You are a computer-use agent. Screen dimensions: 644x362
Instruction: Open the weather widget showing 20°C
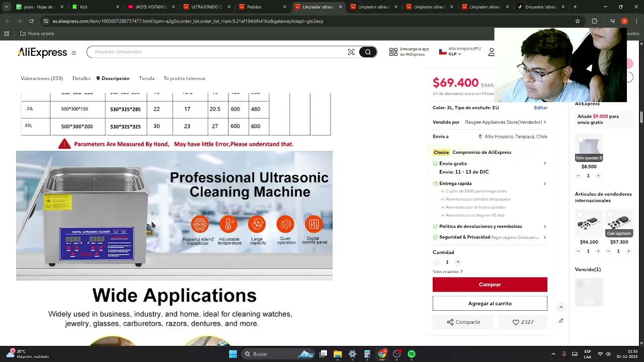pos(30,354)
